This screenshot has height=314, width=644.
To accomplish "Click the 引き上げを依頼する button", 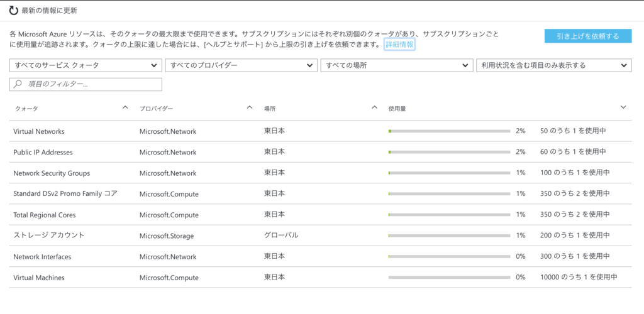I will tap(588, 36).
